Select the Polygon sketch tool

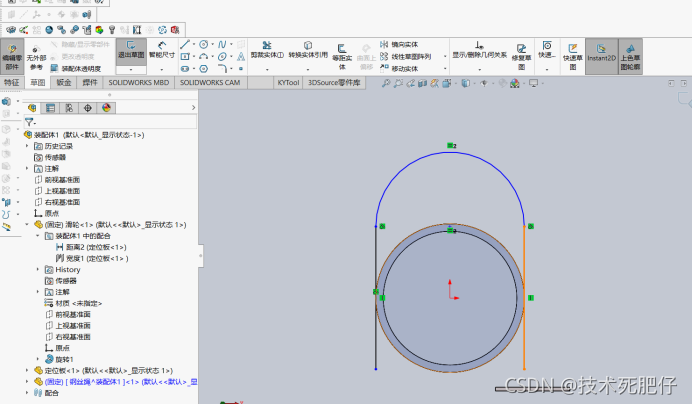tap(204, 69)
